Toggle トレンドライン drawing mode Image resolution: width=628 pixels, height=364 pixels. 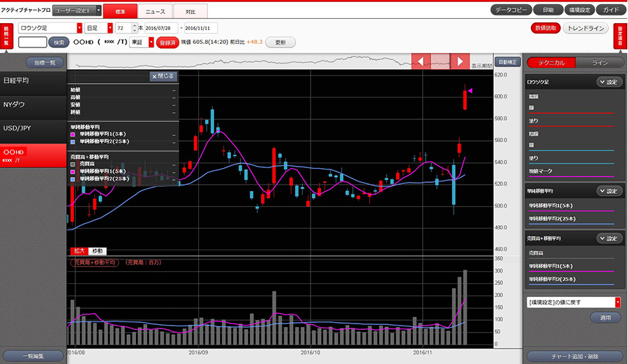[x=587, y=29]
